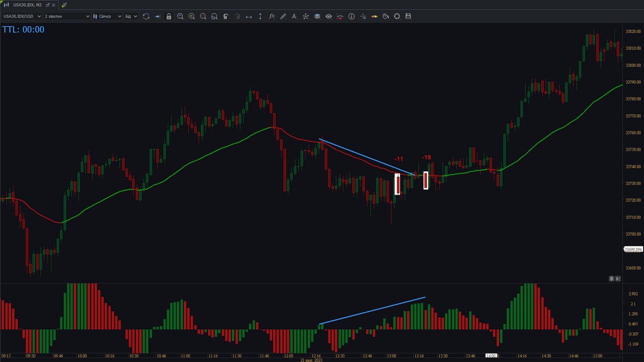The image size is (644, 362).
Task: Click the zoom in magnifier icon
Action: click(192, 16)
